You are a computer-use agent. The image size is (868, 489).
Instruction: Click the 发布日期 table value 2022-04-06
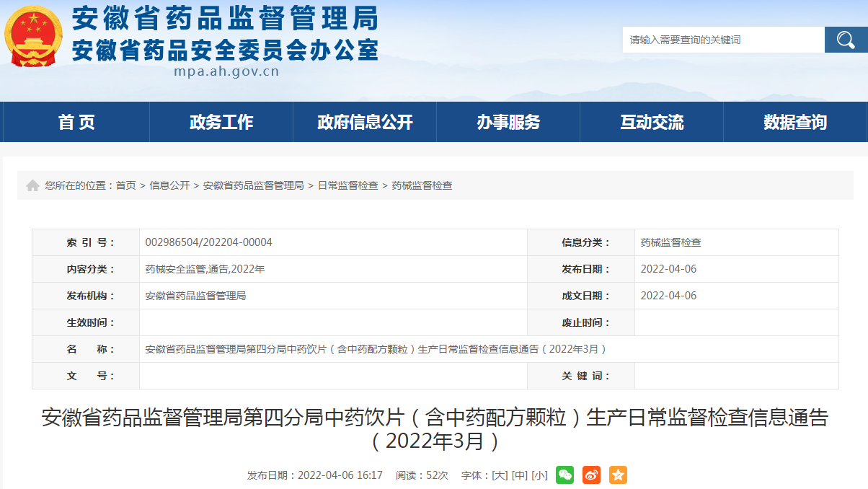point(668,269)
